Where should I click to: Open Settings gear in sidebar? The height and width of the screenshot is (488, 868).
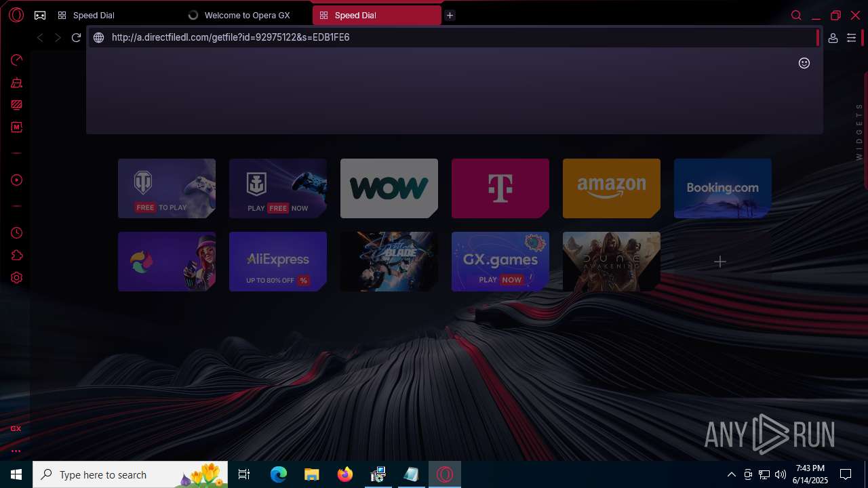click(17, 278)
